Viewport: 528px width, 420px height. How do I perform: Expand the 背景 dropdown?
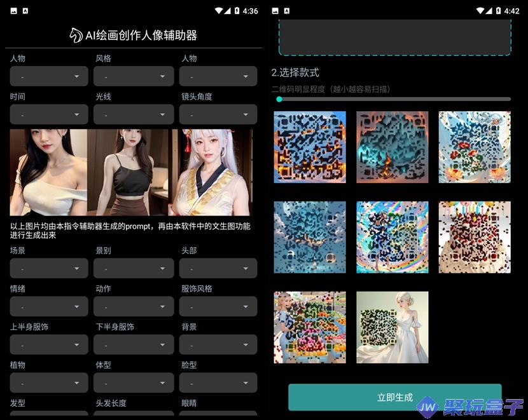218,344
